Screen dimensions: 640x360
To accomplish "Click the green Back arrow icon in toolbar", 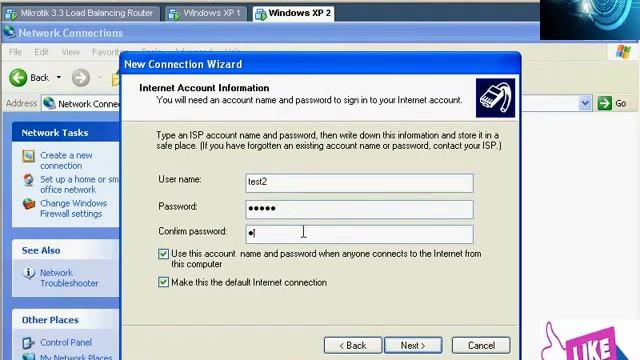I will tap(18, 78).
